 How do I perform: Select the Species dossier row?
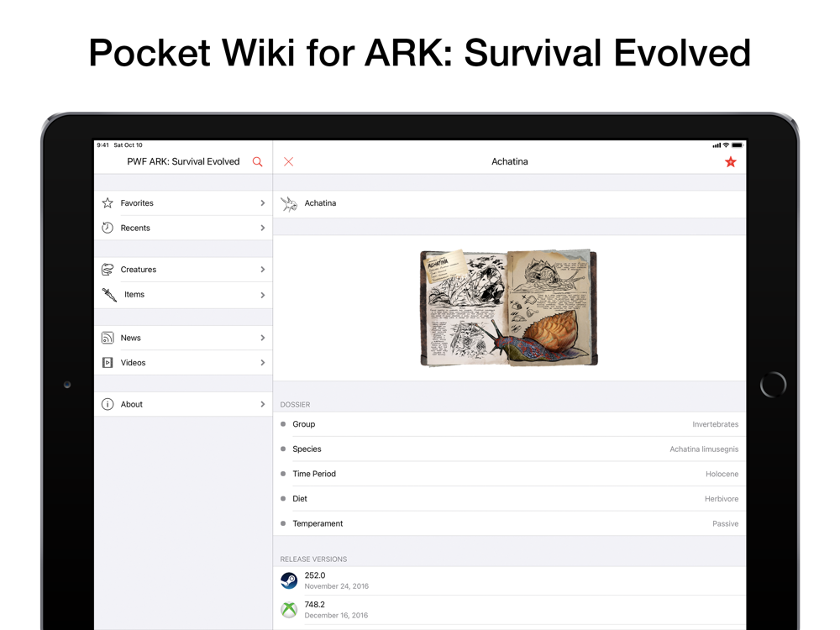(510, 449)
